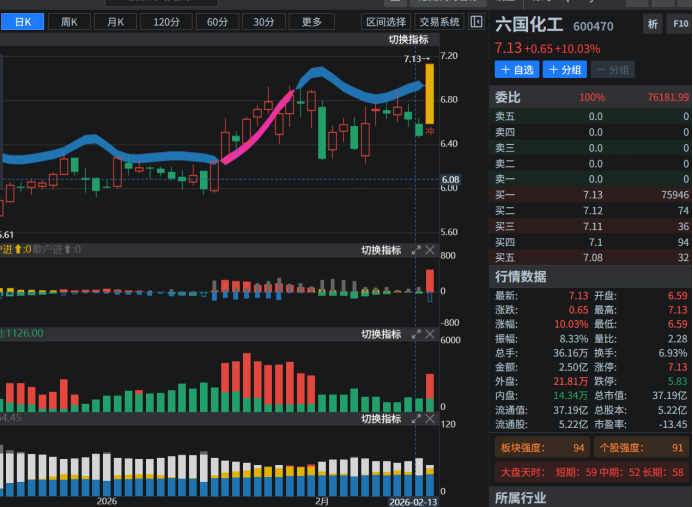This screenshot has width=693, height=507.
Task: Add stock to watchlist with 自选 button
Action: click(516, 70)
